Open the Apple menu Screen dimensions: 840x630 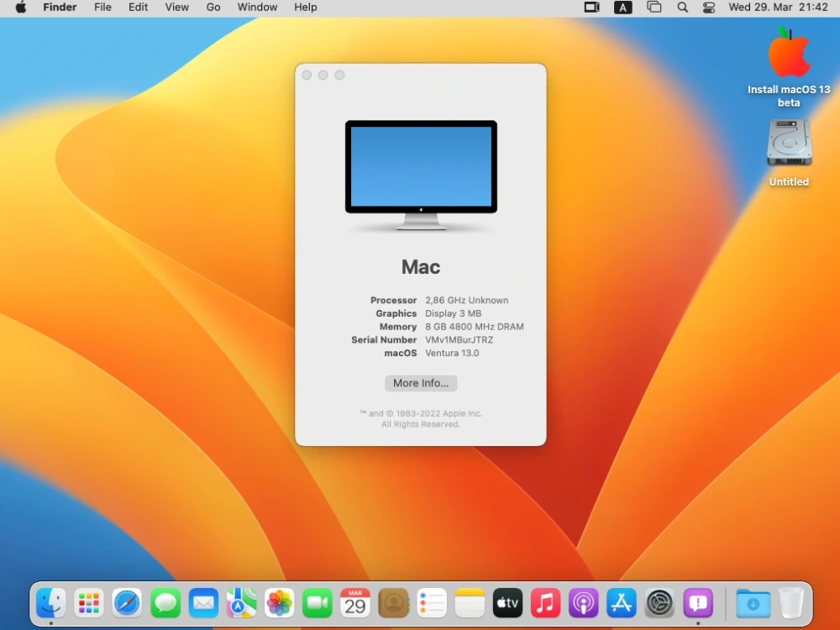[20, 8]
